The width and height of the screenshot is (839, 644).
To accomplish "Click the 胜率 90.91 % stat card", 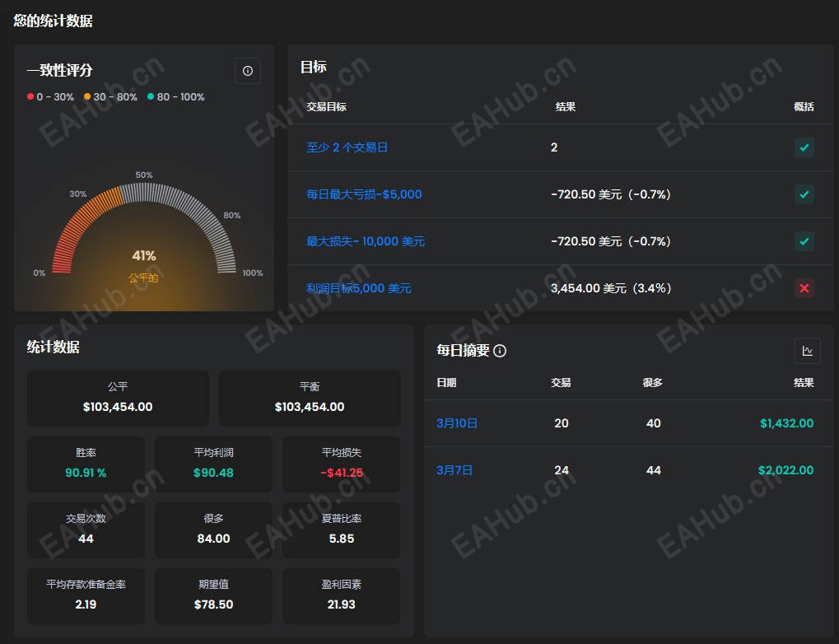I will (86, 464).
